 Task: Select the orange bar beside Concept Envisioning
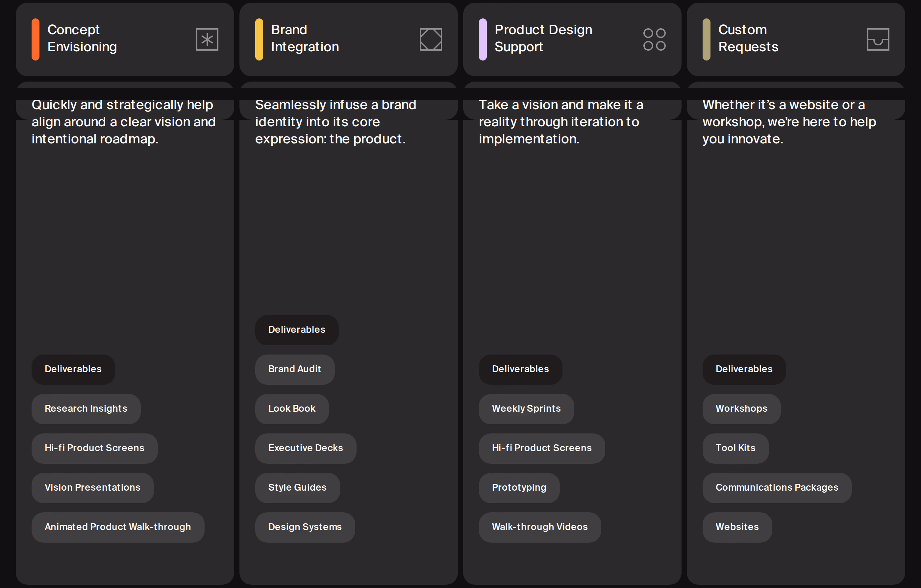(x=36, y=39)
